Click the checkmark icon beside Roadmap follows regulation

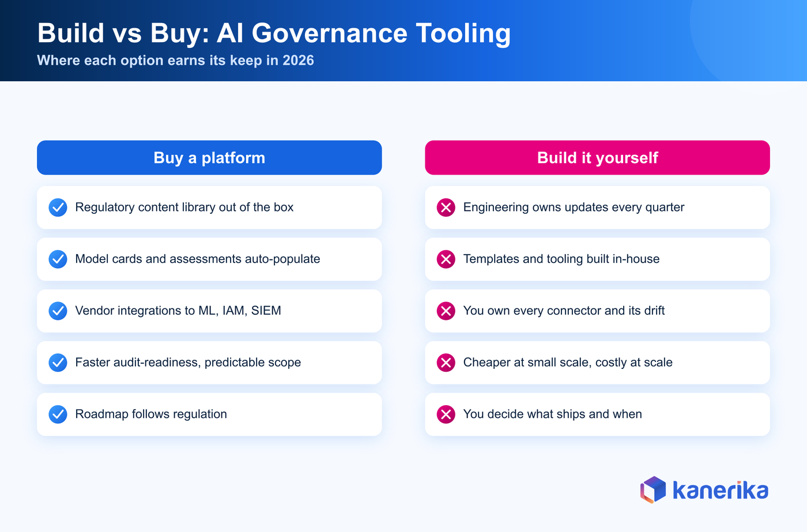coord(58,414)
